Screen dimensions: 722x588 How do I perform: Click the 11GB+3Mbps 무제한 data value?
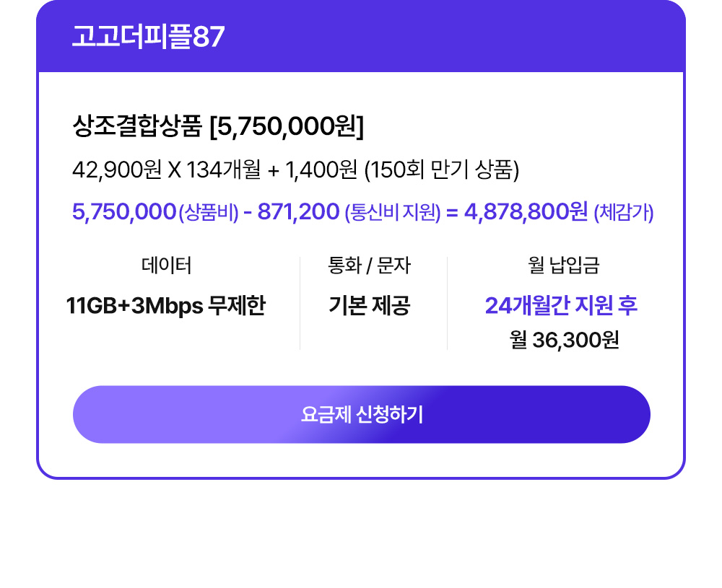[166, 305]
